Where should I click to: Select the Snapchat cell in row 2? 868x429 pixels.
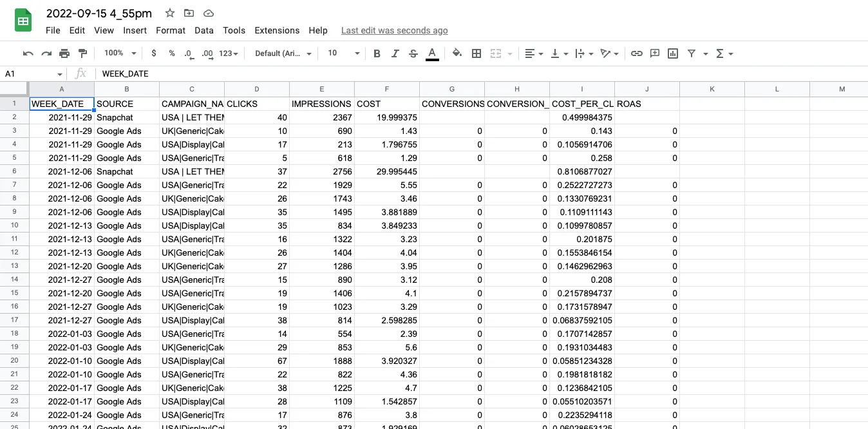pyautogui.click(x=127, y=117)
